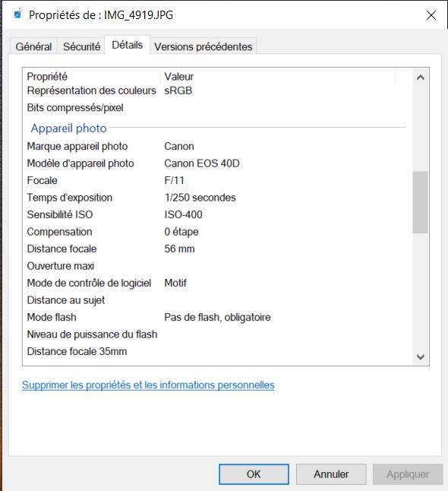The width and height of the screenshot is (448, 491).
Task: Select the Distance focale 56 mm value
Action: pyautogui.click(x=179, y=249)
